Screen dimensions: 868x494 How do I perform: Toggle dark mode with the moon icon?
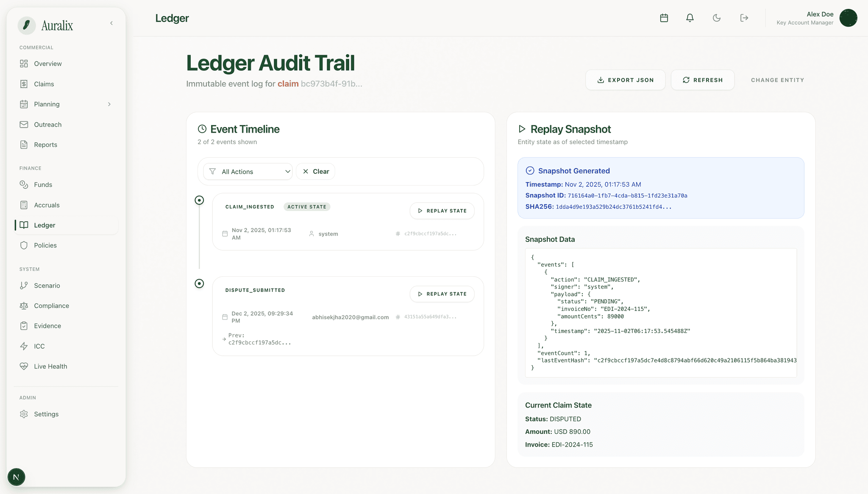(x=716, y=18)
